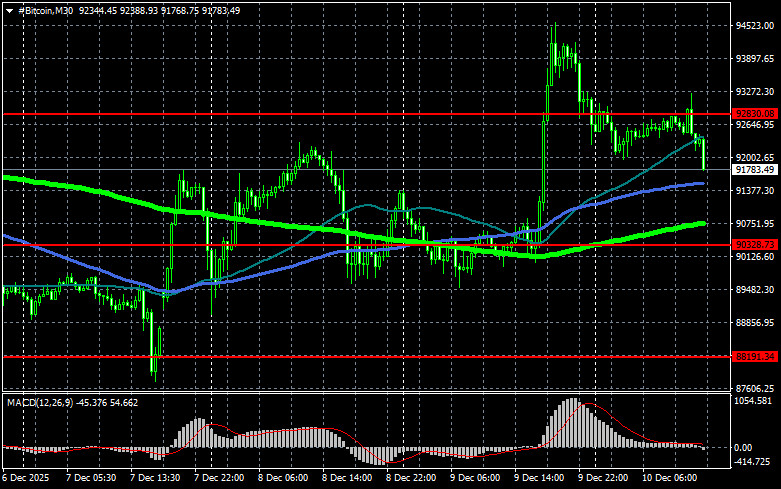This screenshot has width=781, height=489.
Task: Click the 8 Dec 14:00 time axis label
Action: click(x=347, y=478)
